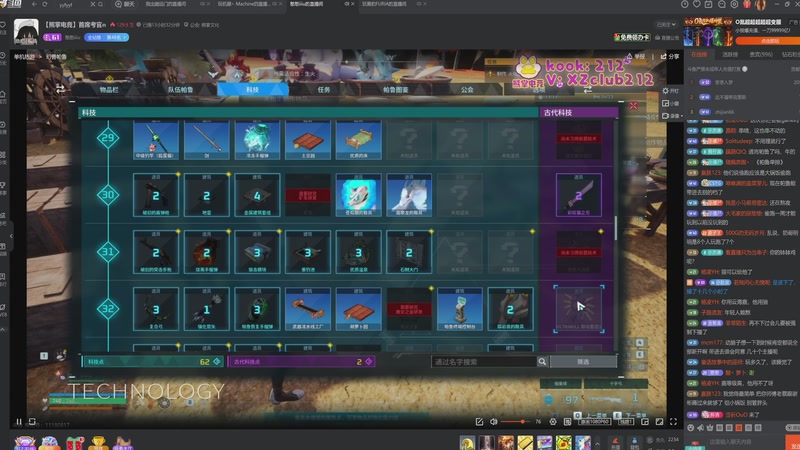800x450 pixels.
Task: Mute the stream volume speaker icon
Action: tap(493, 422)
